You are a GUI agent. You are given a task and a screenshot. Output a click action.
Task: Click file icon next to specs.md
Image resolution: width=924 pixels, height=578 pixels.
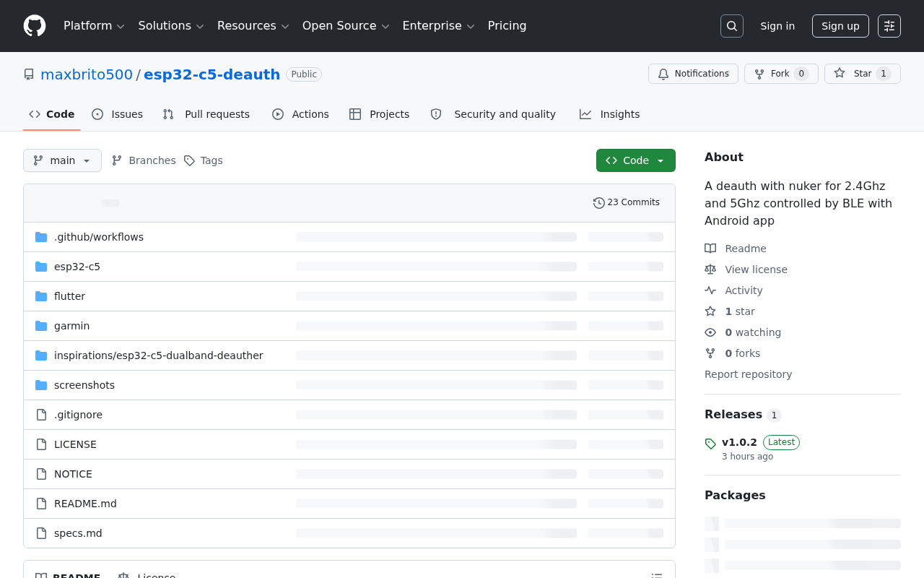click(41, 533)
